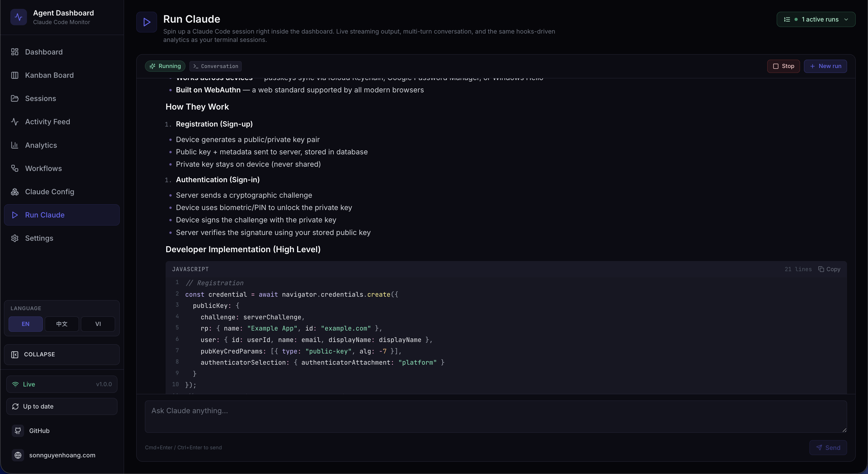This screenshot has height=474, width=868.
Task: Start a New run
Action: [x=825, y=66]
